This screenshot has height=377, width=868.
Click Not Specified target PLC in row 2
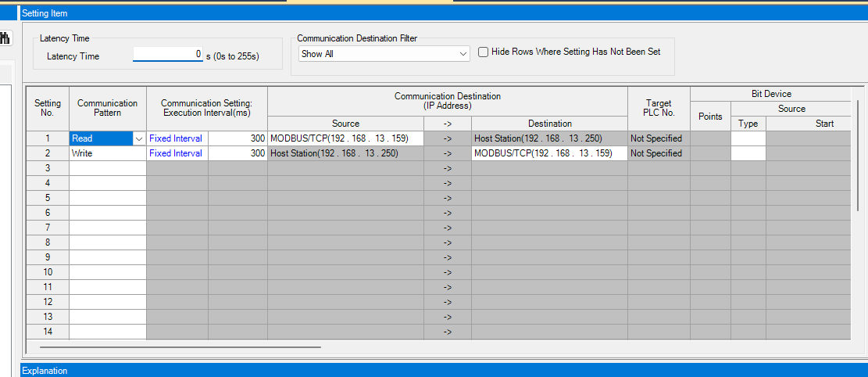[659, 153]
